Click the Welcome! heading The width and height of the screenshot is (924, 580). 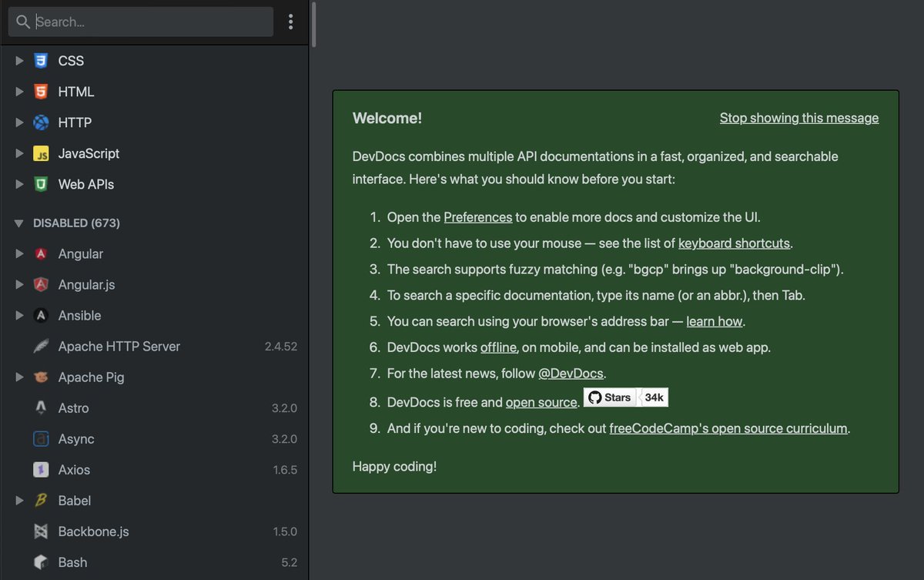pos(387,118)
